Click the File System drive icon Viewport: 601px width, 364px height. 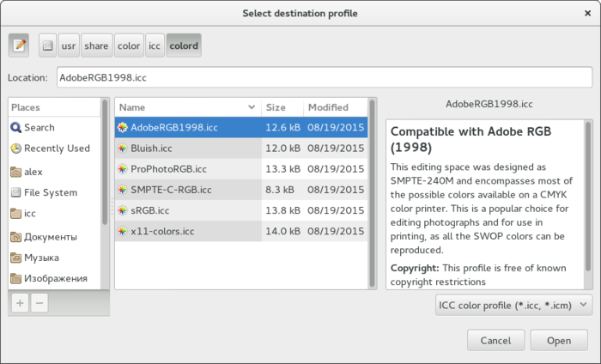pos(15,192)
